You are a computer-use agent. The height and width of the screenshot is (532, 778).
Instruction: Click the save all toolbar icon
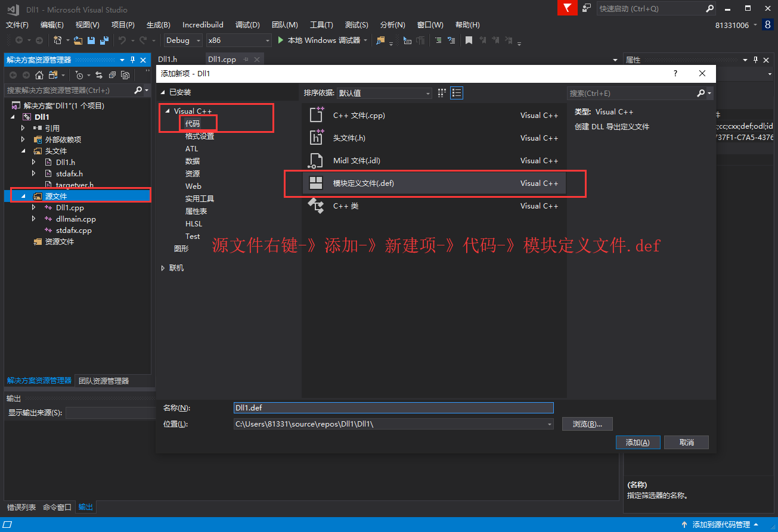point(104,41)
